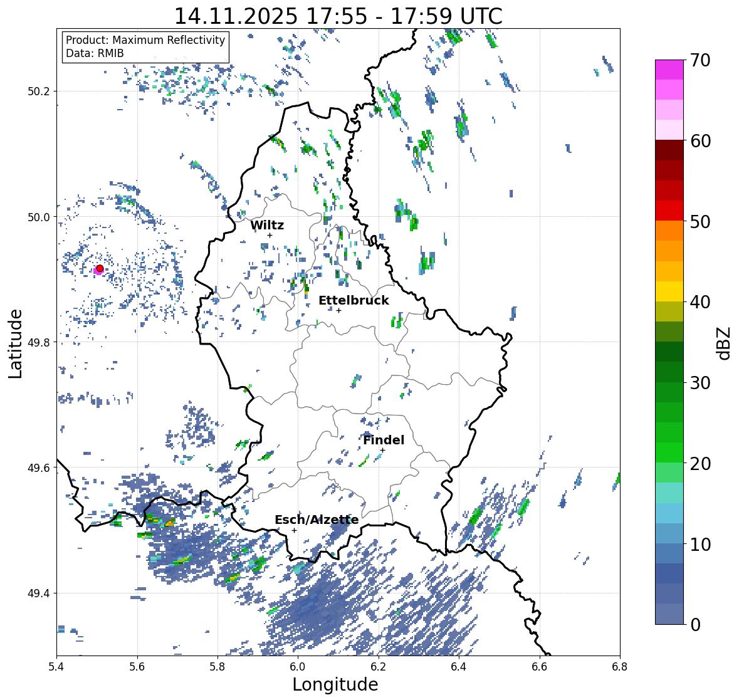The width and height of the screenshot is (739, 700).
Task: Click the Latitude axis label
Action: point(15,343)
